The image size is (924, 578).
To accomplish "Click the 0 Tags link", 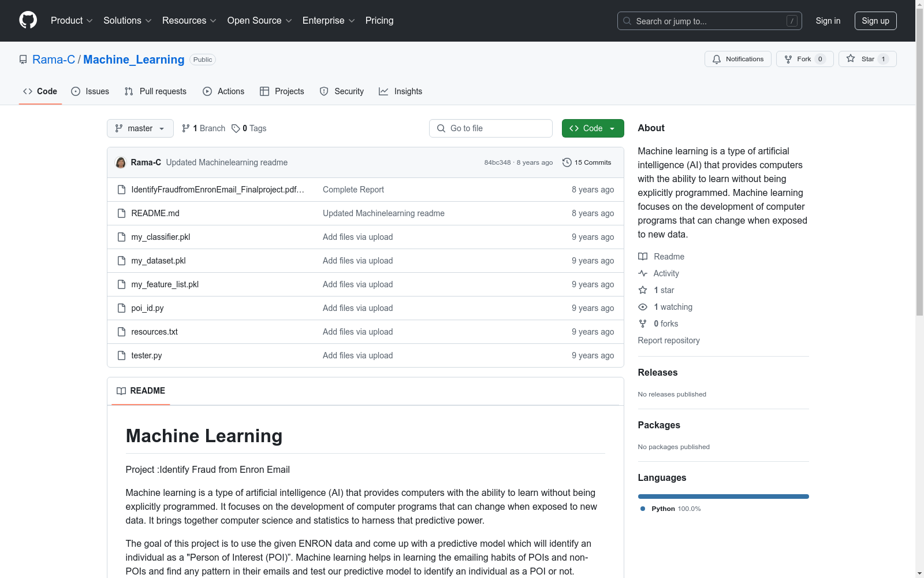I will pyautogui.click(x=249, y=128).
